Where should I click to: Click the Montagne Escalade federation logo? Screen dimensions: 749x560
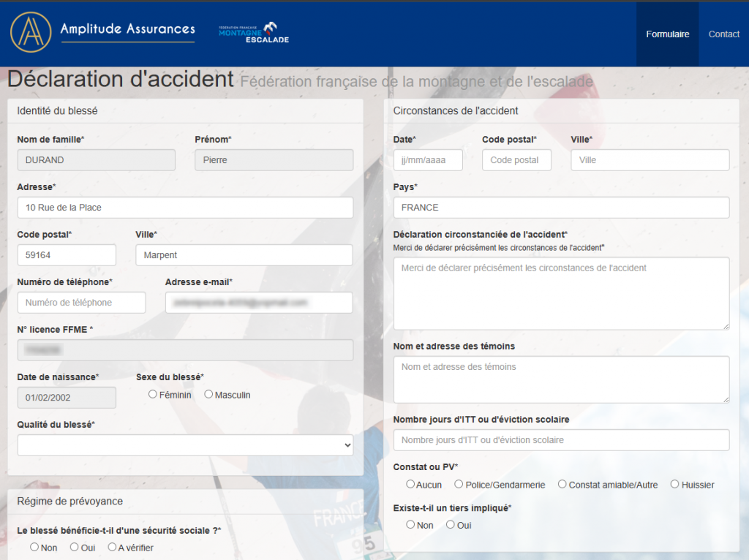[x=254, y=33]
